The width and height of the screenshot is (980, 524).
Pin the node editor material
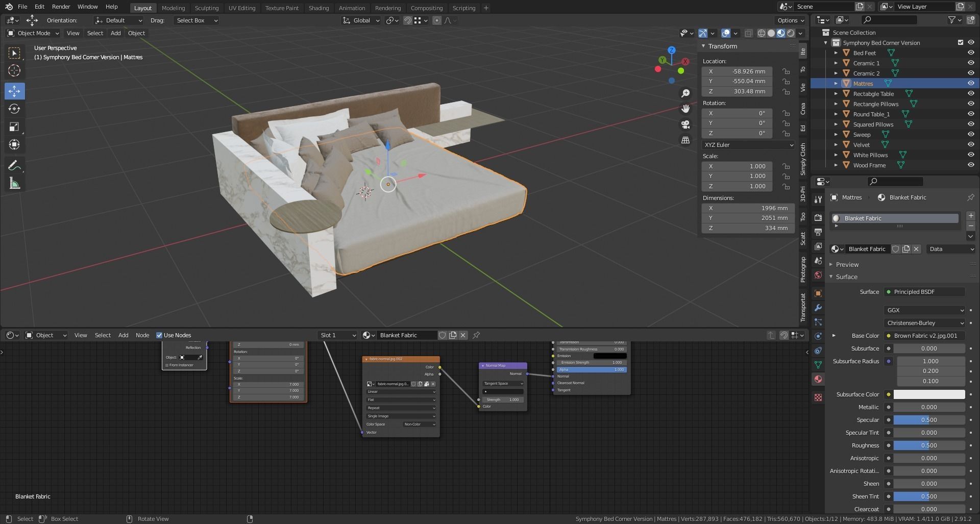click(476, 335)
